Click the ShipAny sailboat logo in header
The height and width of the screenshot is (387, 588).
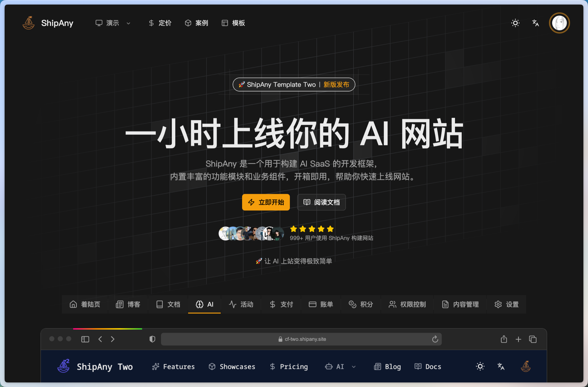[29, 23]
